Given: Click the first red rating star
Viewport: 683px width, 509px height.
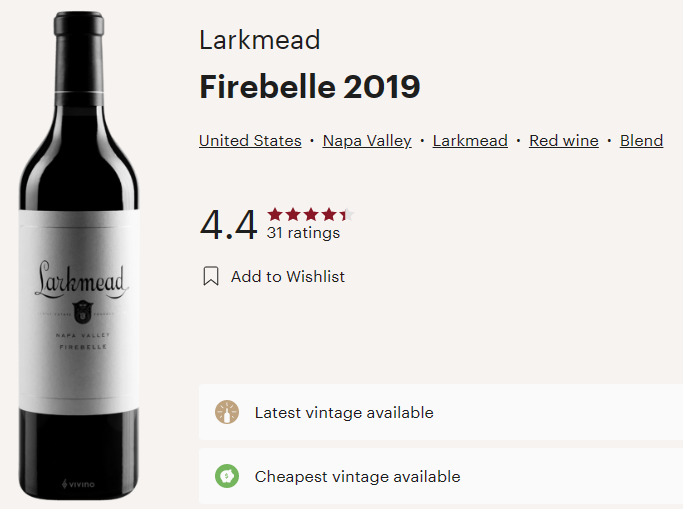Looking at the screenshot, I should (x=275, y=214).
